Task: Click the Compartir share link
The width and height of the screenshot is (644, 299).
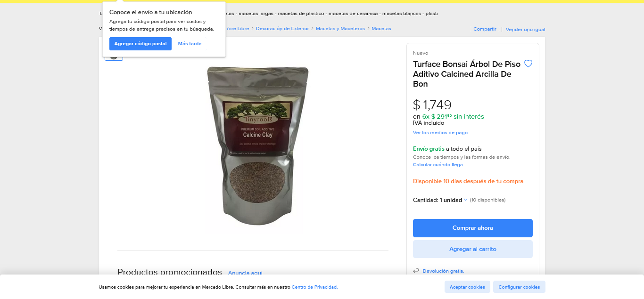Action: coord(485,29)
